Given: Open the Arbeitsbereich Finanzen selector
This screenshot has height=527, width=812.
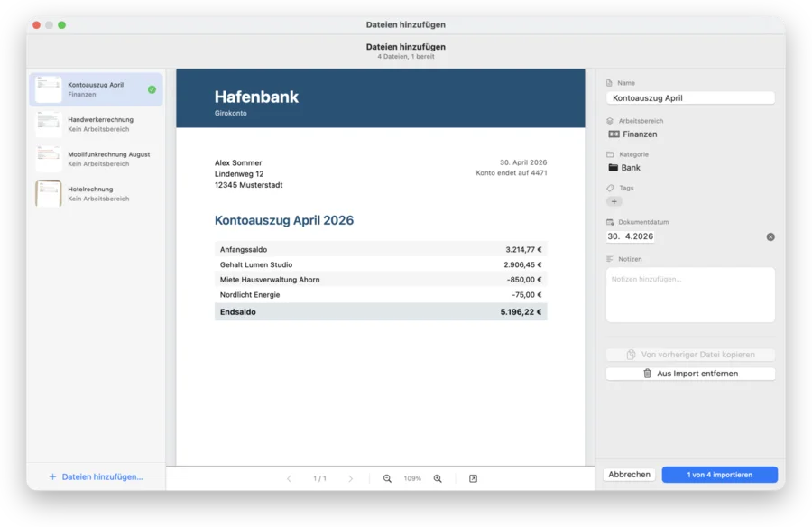Looking at the screenshot, I should point(632,134).
